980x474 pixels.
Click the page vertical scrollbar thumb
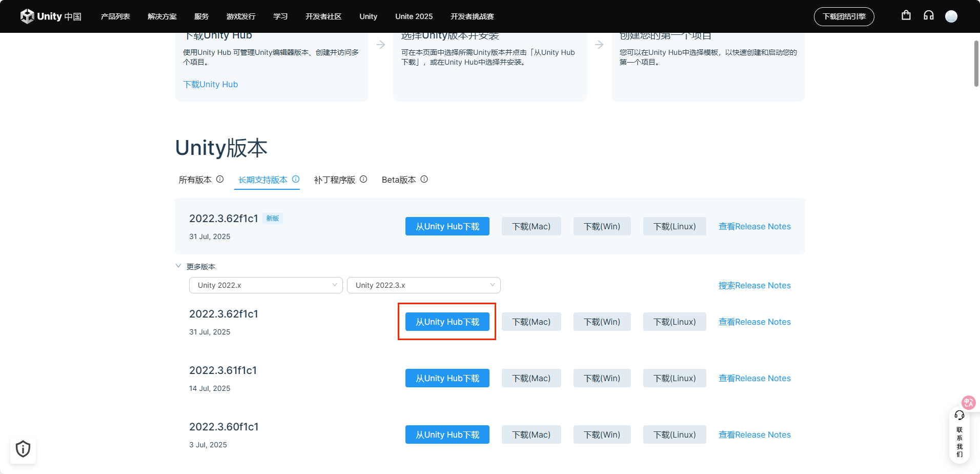point(976,63)
